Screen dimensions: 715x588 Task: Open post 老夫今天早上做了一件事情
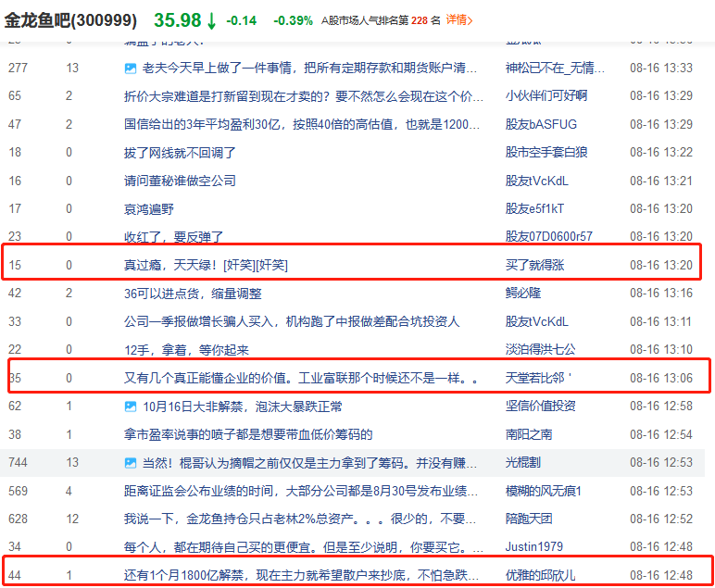(x=309, y=68)
